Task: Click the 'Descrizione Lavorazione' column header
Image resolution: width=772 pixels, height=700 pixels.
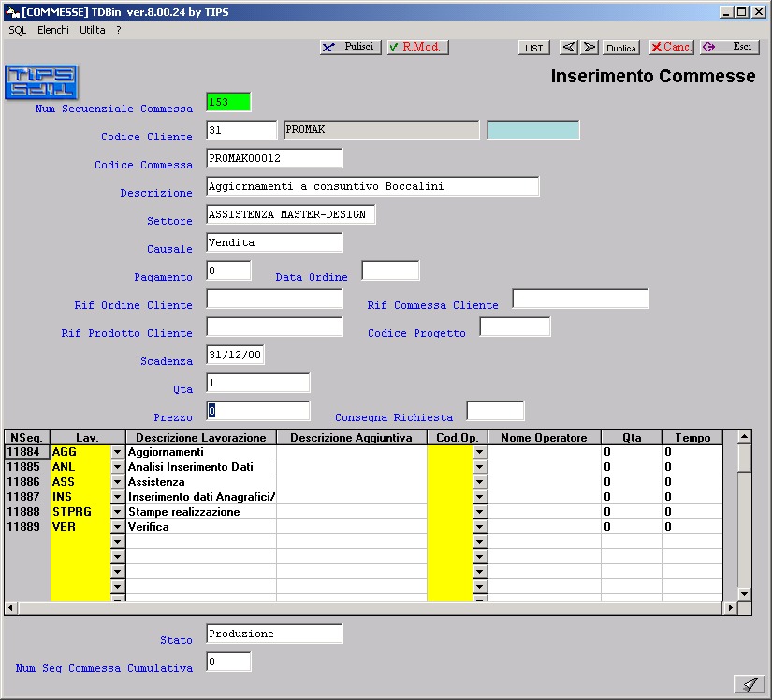Action: tap(201, 437)
